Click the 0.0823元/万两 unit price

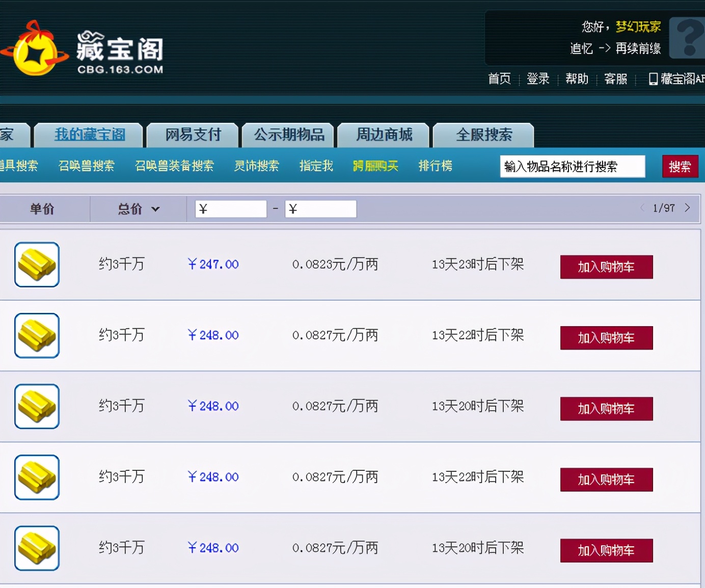pos(335,264)
